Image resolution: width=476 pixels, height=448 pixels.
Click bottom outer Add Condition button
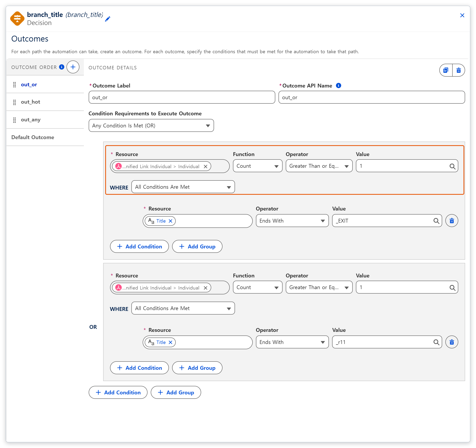tap(118, 392)
